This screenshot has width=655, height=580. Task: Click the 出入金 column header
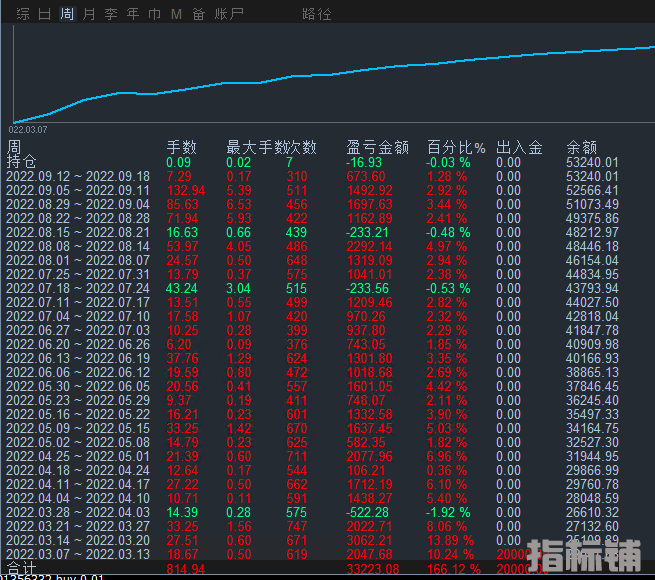(518, 147)
